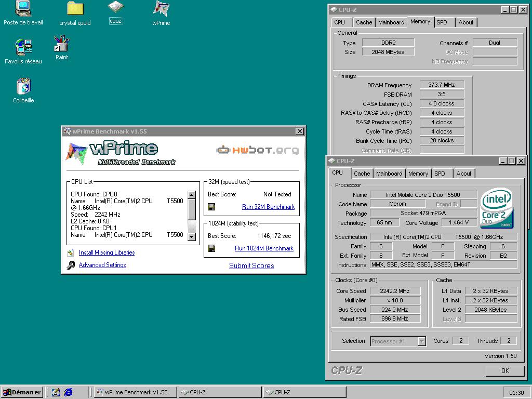Click Rated FSB 896.9 MHz field

pyautogui.click(x=395, y=319)
